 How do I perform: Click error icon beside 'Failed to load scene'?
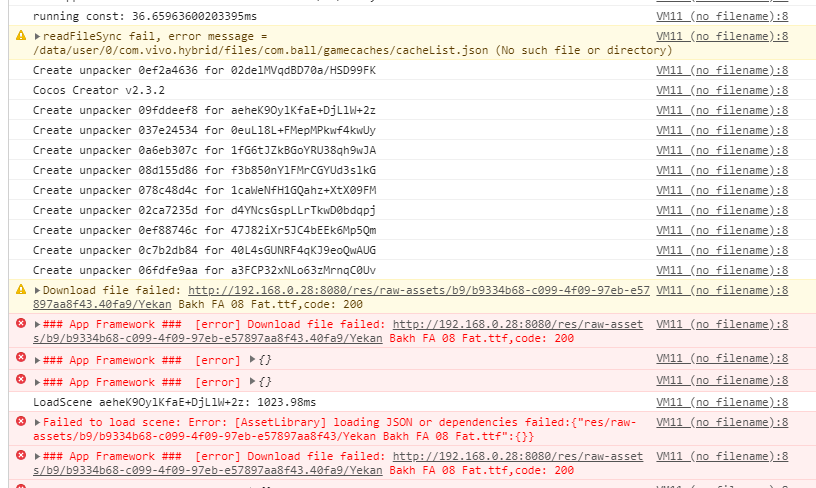tap(20, 422)
